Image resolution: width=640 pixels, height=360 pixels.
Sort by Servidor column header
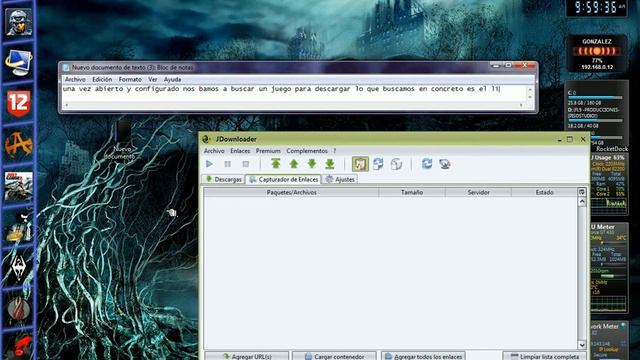coord(478,192)
